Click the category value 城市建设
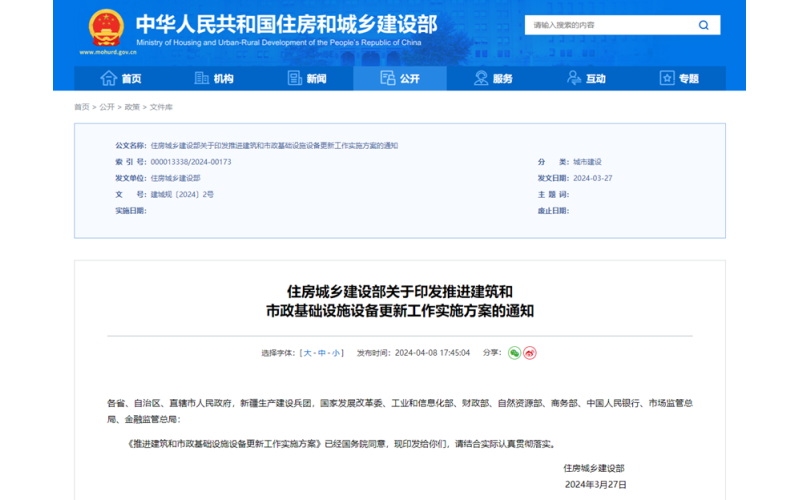The width and height of the screenshot is (800, 500). point(587,162)
